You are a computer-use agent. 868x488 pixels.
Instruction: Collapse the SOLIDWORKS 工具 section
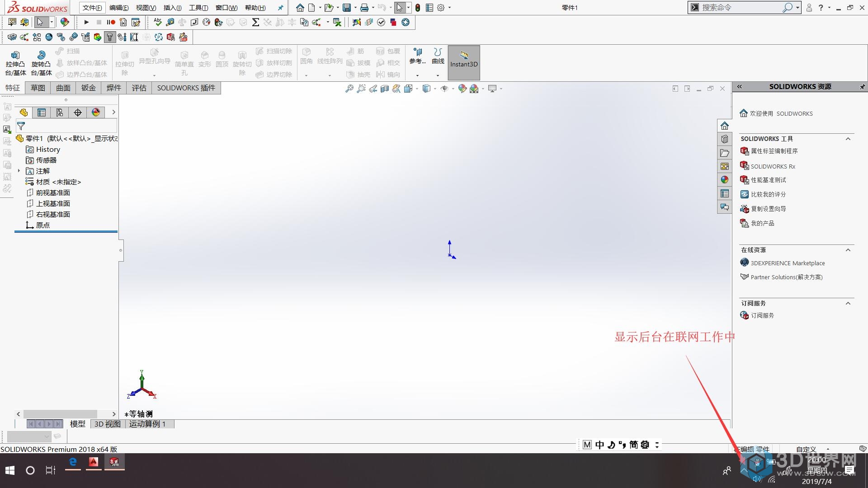click(x=848, y=139)
